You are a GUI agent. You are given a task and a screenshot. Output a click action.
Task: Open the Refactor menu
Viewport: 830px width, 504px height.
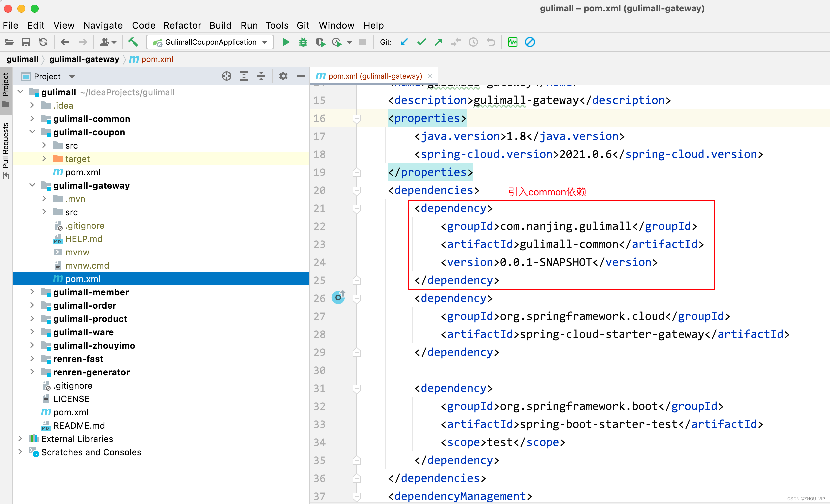coord(182,25)
